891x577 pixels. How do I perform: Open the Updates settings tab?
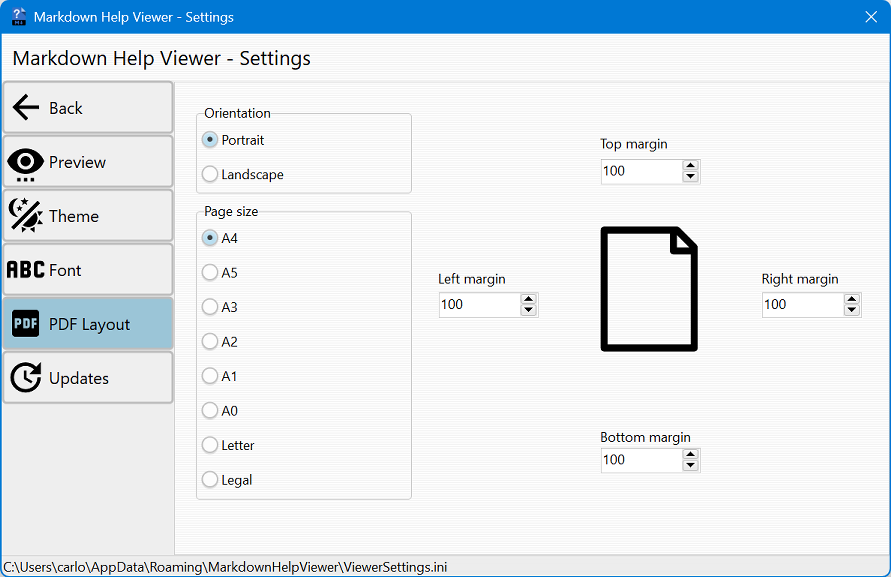pos(88,377)
